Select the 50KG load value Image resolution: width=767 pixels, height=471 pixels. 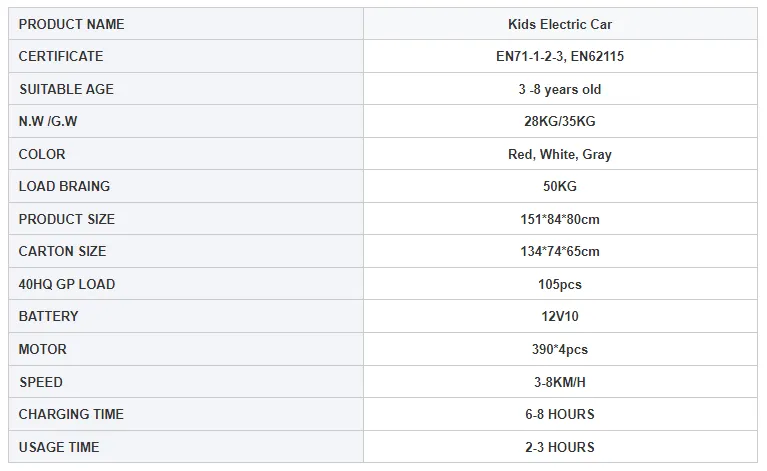(559, 186)
